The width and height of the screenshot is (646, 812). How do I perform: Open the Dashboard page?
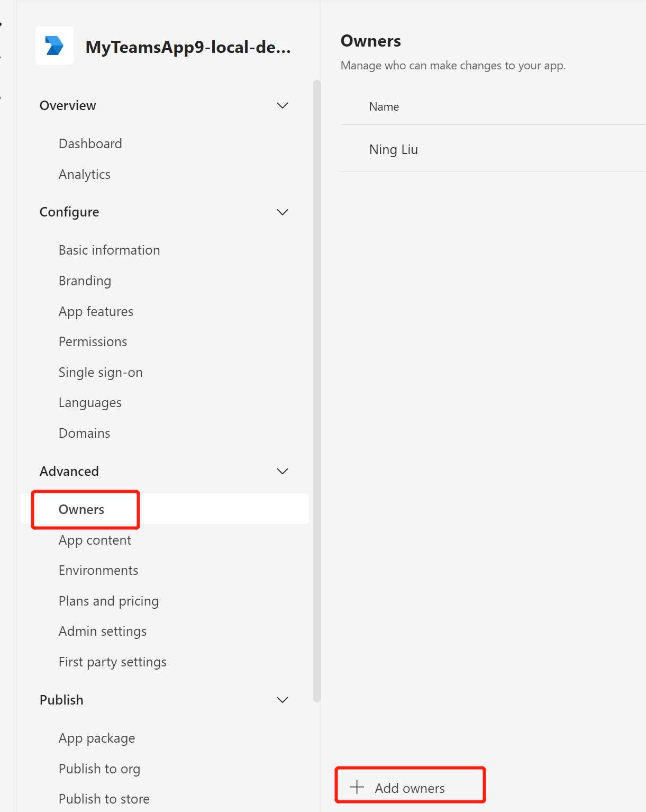point(90,143)
